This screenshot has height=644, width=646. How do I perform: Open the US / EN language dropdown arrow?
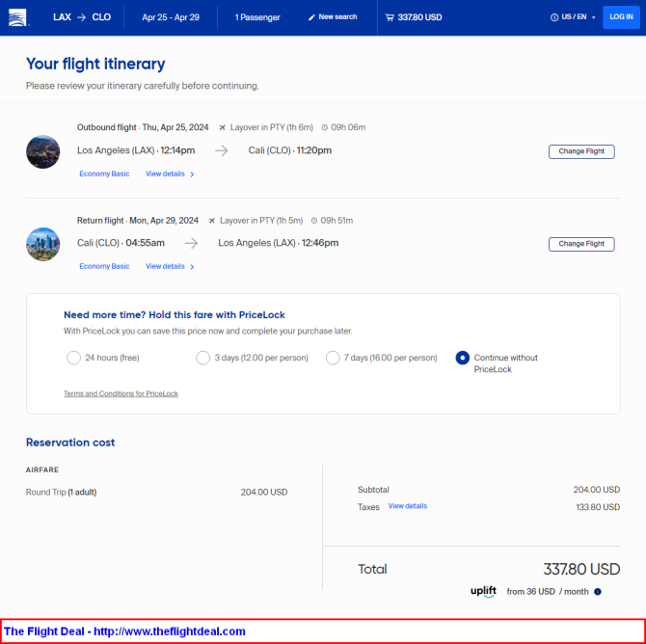coord(593,17)
